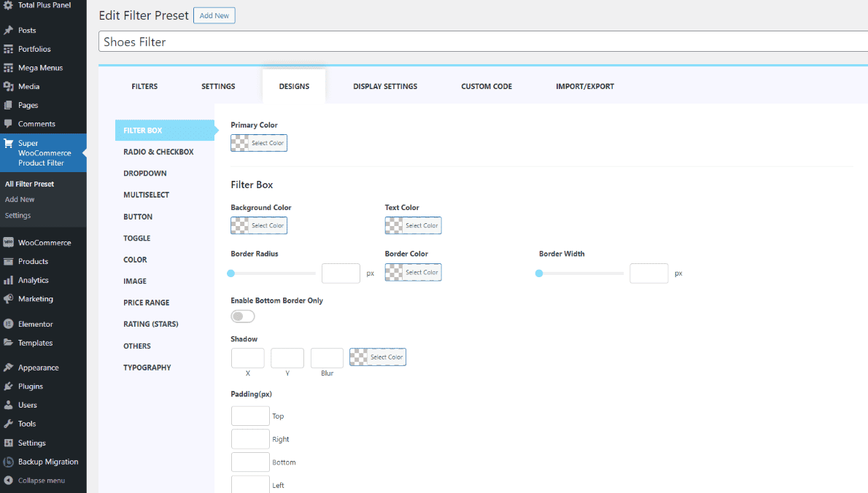Open the Portfolios menu link
The width and height of the screenshot is (868, 493).
(34, 50)
